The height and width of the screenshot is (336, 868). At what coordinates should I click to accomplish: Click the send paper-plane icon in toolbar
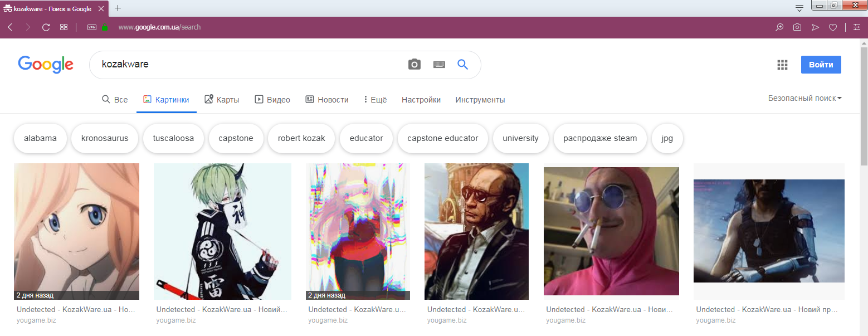tap(815, 27)
